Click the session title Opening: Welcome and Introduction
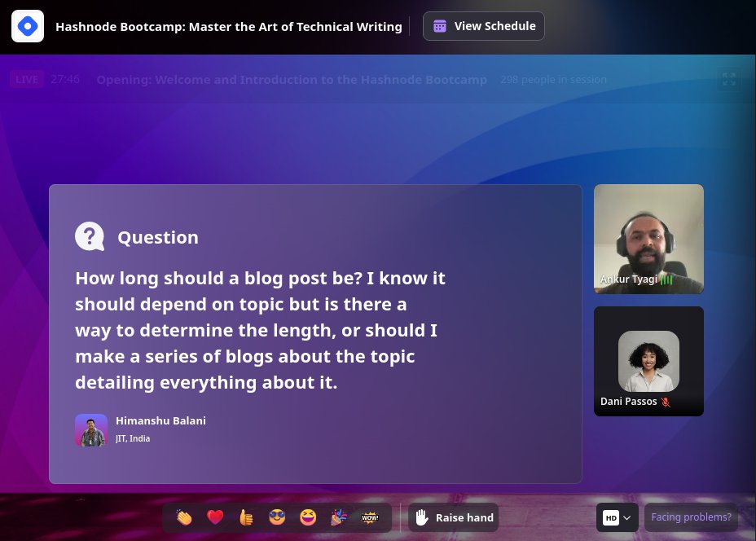Viewport: 756px width, 541px height. [292, 80]
